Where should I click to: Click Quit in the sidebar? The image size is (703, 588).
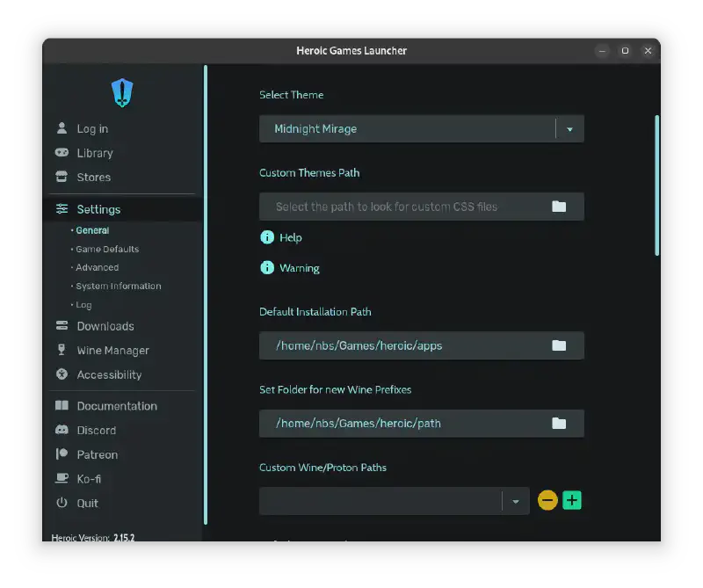point(87,504)
